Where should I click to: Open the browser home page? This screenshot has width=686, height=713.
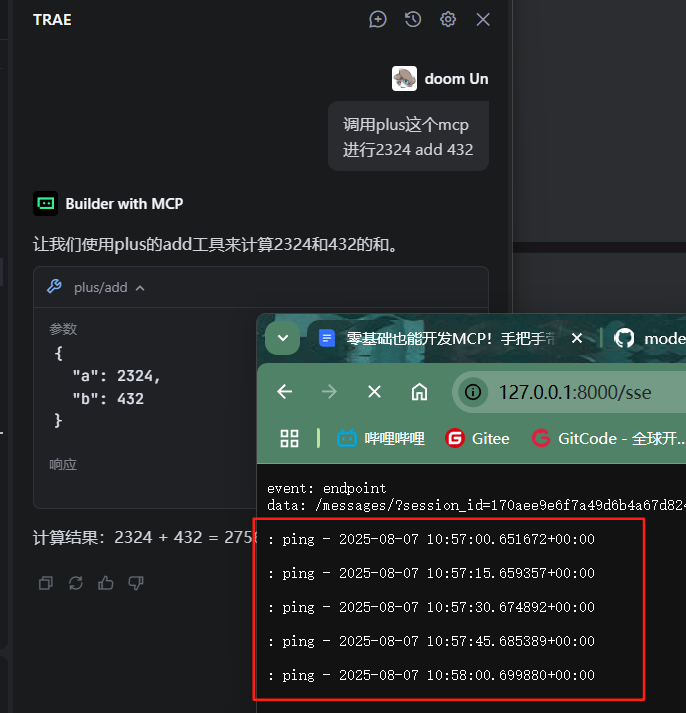(419, 392)
